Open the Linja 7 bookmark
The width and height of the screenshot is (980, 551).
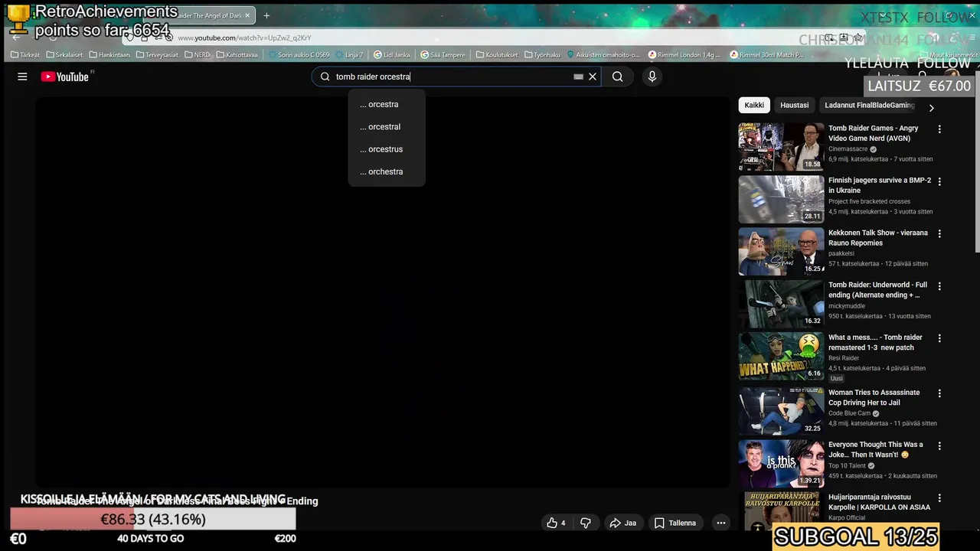[x=349, y=55]
